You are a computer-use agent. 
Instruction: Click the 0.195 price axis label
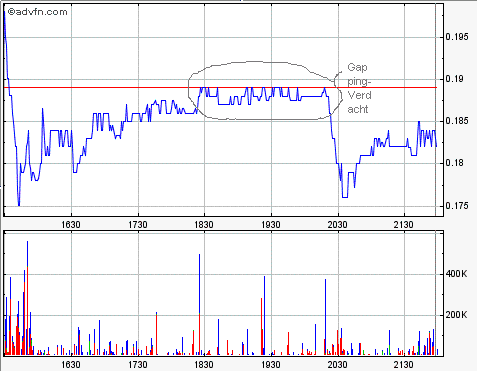pyautogui.click(x=457, y=37)
